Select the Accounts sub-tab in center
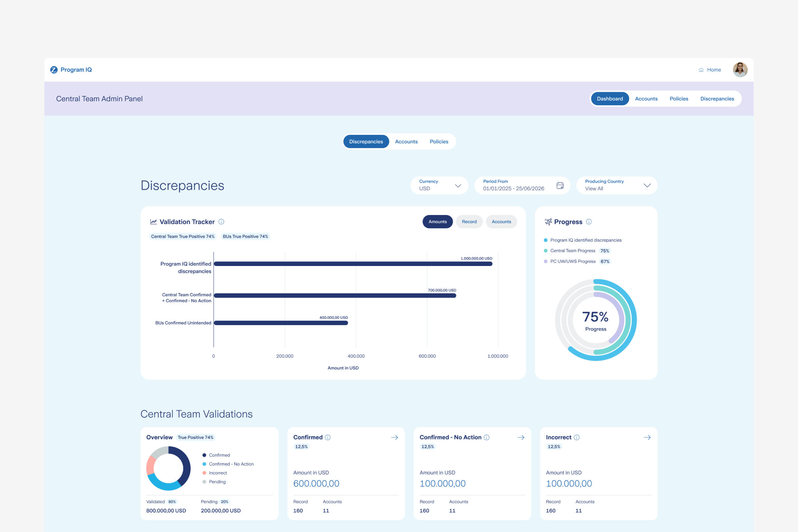 (406, 141)
